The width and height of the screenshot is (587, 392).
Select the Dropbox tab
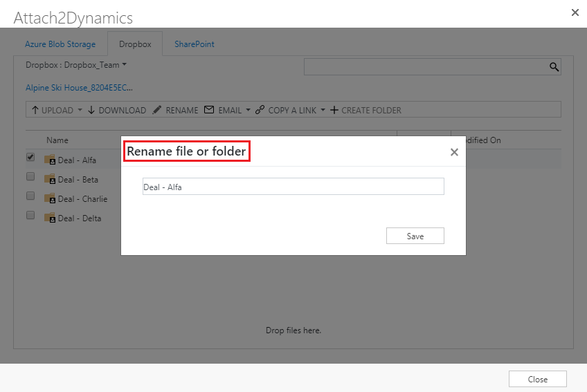[x=135, y=44]
